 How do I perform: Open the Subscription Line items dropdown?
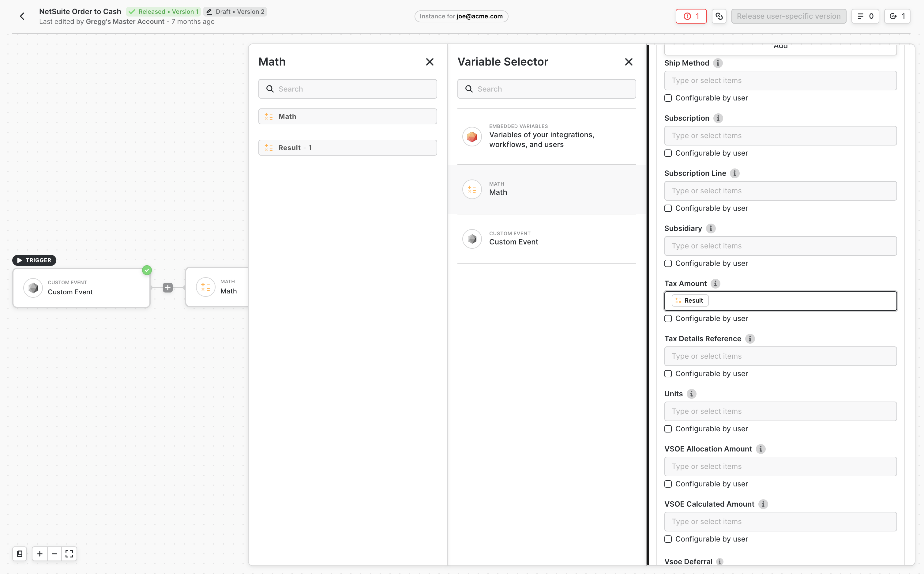pos(780,191)
